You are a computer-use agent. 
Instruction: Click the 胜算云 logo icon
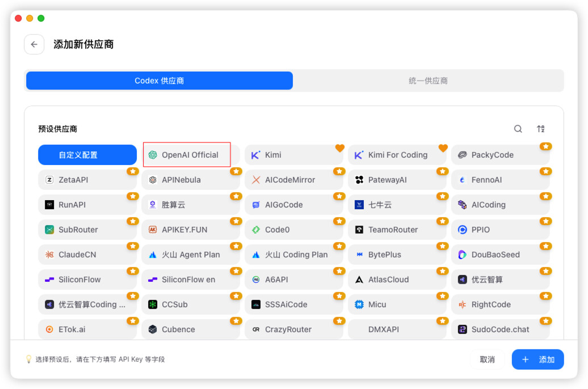click(153, 205)
